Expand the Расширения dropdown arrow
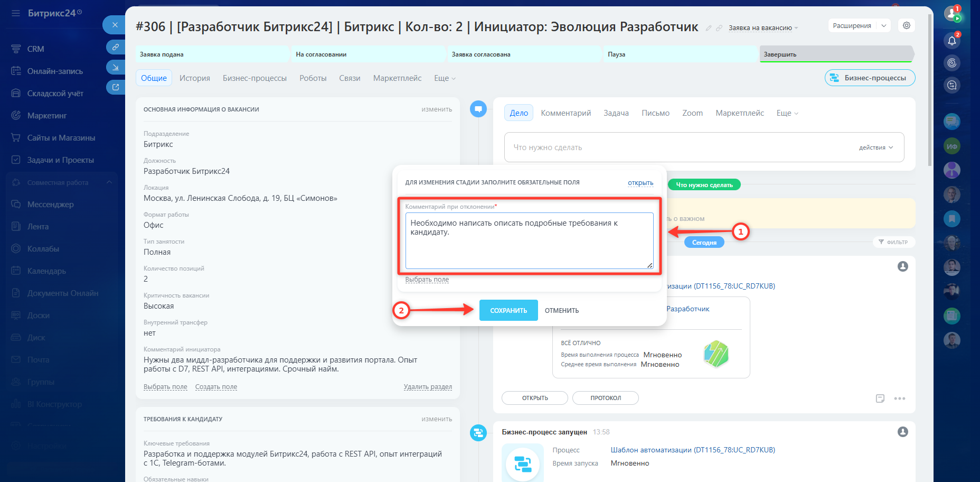 [884, 25]
